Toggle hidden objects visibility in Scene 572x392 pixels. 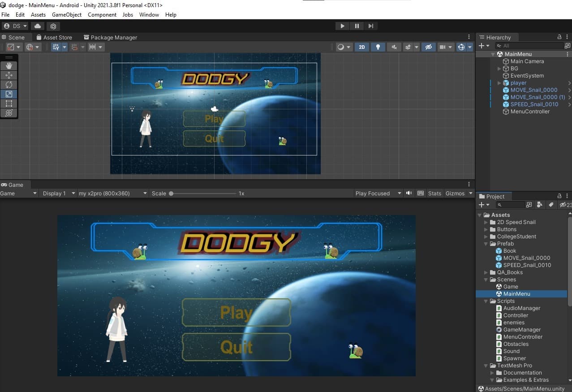pos(429,47)
